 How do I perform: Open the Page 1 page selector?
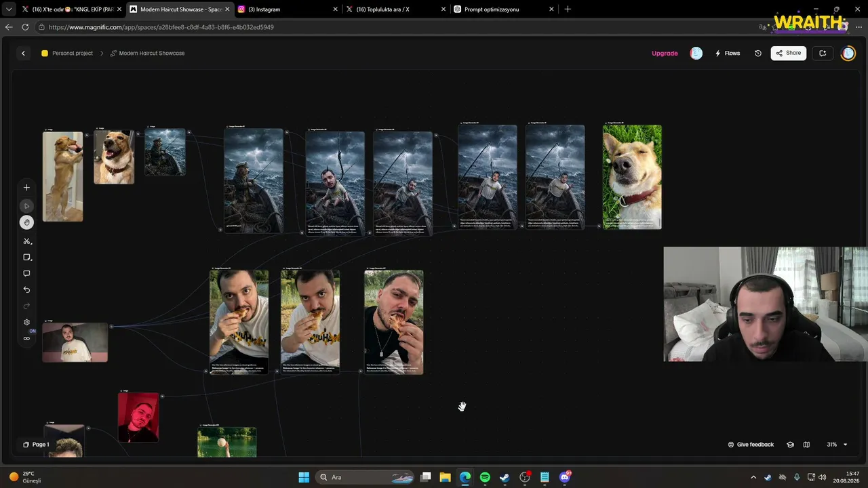(x=36, y=445)
